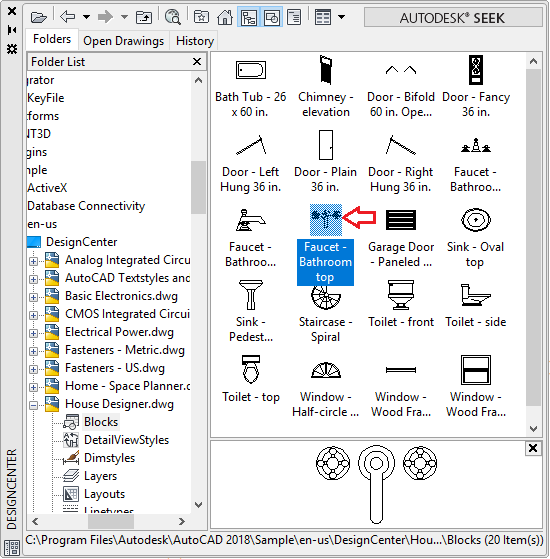Select Sink - Pedestal block
Screen dimensions: 550x559
tap(251, 312)
